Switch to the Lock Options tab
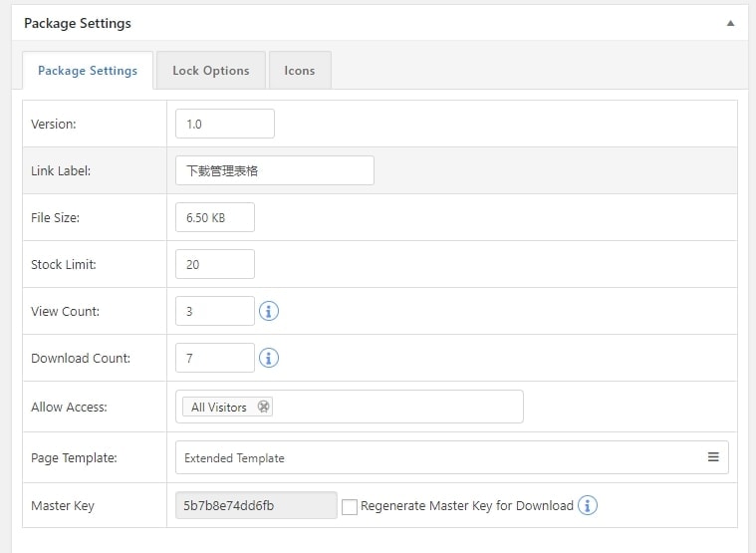 point(210,71)
